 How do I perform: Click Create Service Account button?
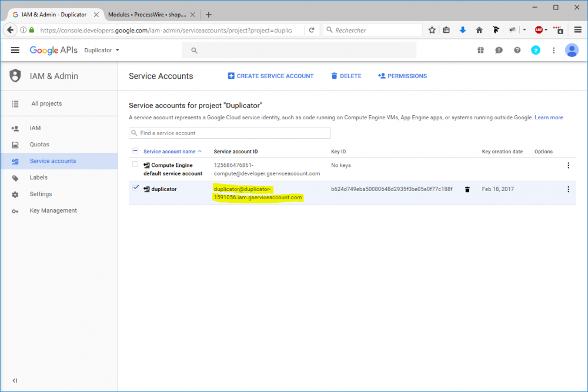point(270,76)
